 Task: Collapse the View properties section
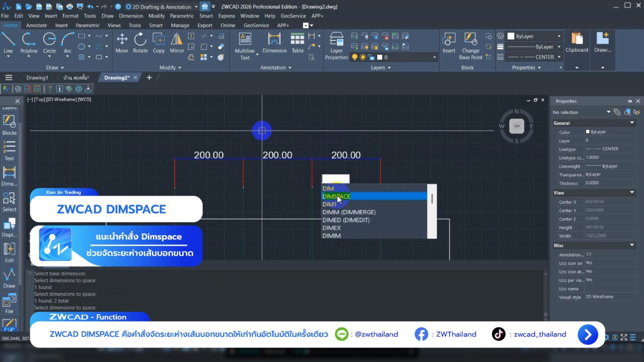pyautogui.click(x=632, y=193)
